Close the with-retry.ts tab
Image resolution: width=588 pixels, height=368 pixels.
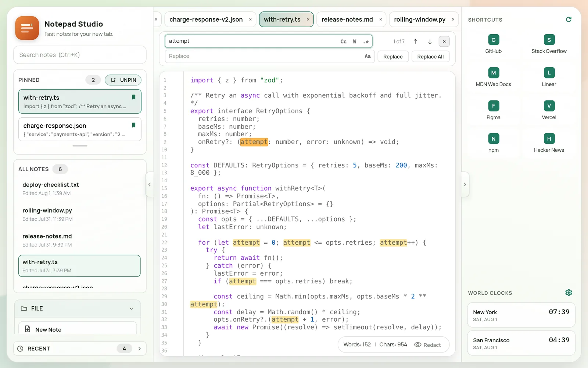click(308, 20)
